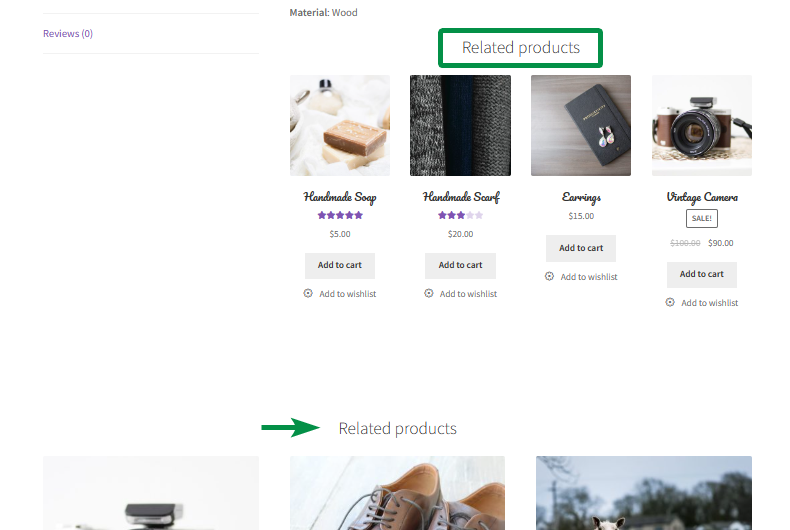Click the Earrings product title
The height and width of the screenshot is (530, 790).
(581, 197)
